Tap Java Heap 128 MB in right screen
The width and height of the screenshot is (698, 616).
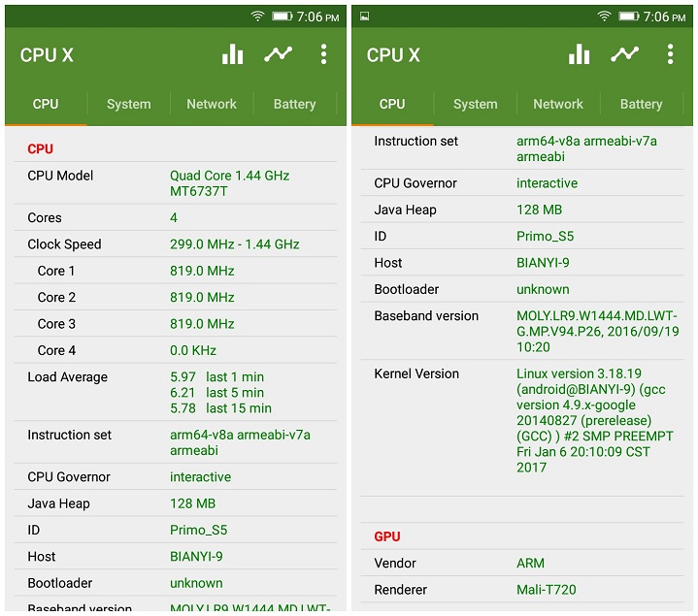(x=522, y=210)
